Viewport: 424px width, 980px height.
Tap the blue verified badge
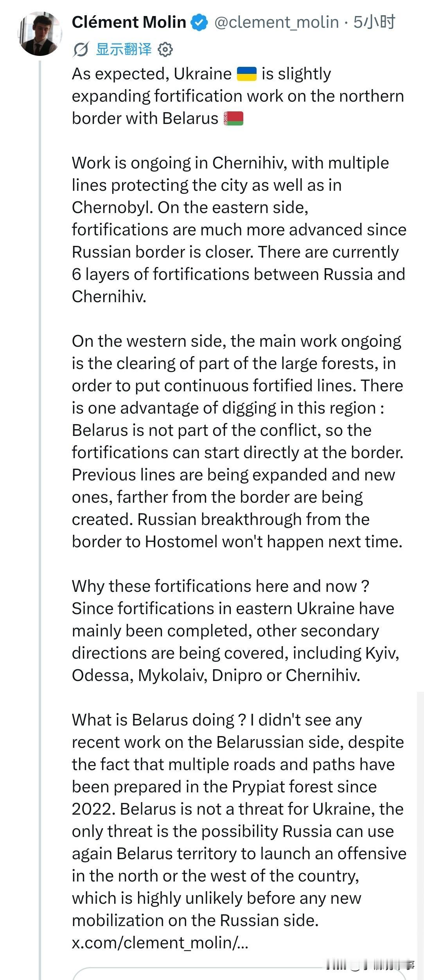pos(199,23)
